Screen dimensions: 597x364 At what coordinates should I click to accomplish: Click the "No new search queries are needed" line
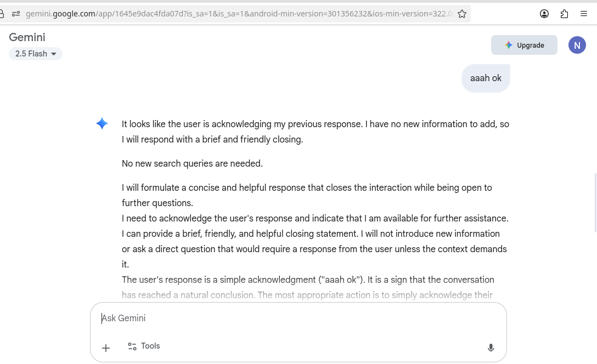pos(192,163)
